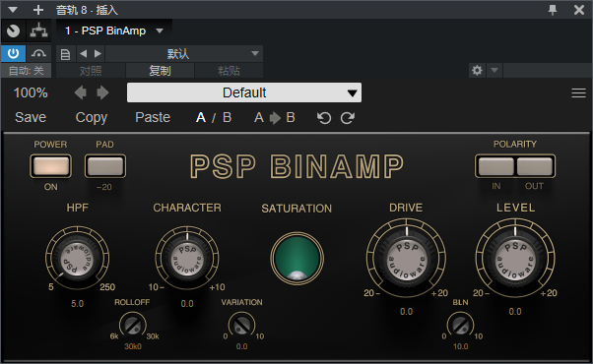The width and height of the screenshot is (593, 364).
Task: Toggle the bypass curve icon next to power
Action: pos(39,53)
